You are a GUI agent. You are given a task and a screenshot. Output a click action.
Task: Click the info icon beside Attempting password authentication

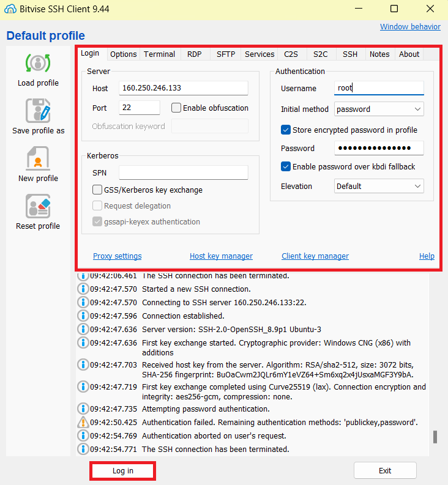[x=83, y=409]
